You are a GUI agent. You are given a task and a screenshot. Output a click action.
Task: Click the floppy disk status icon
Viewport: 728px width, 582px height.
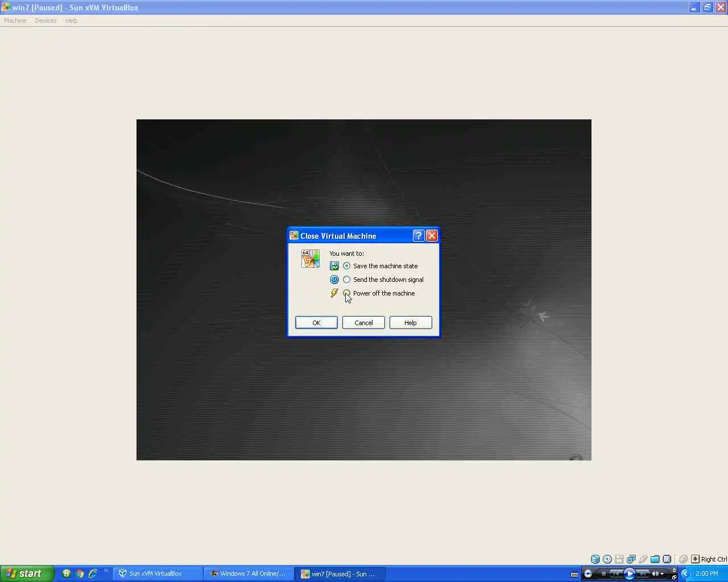[x=619, y=559]
